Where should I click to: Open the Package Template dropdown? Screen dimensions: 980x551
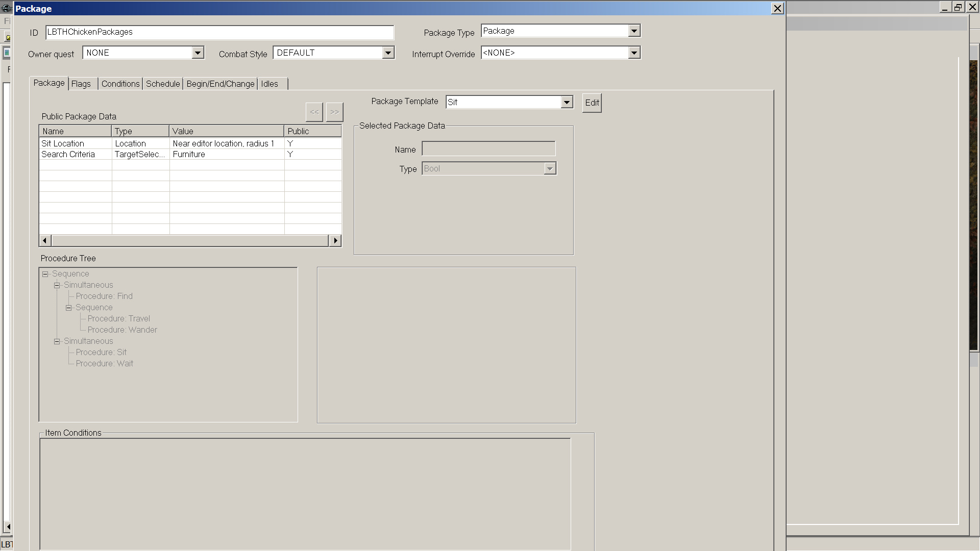567,102
